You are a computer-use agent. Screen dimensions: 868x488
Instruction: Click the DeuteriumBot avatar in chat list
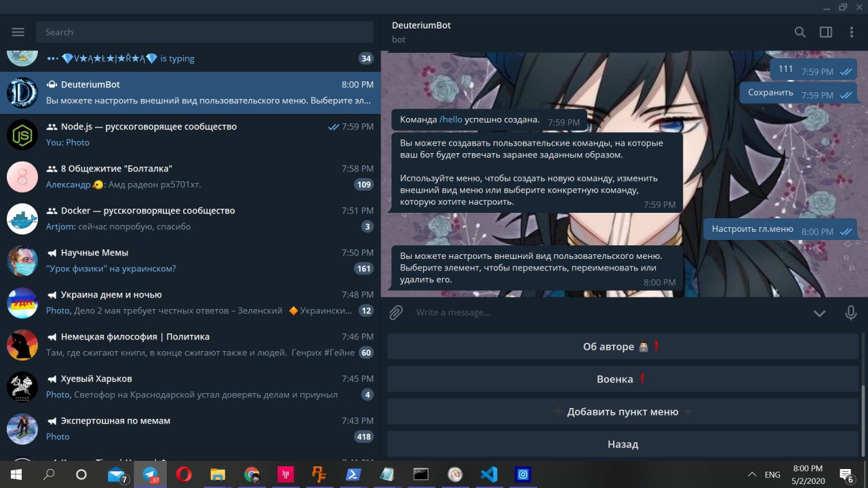pyautogui.click(x=22, y=93)
